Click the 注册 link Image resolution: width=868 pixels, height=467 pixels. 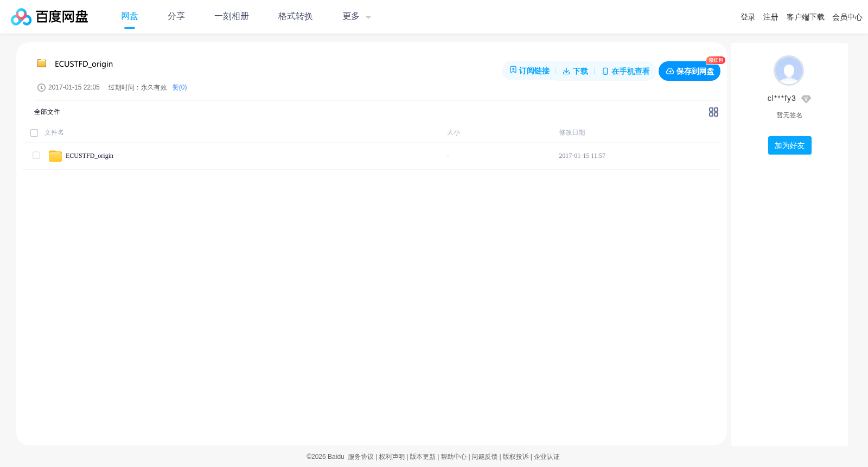(771, 17)
